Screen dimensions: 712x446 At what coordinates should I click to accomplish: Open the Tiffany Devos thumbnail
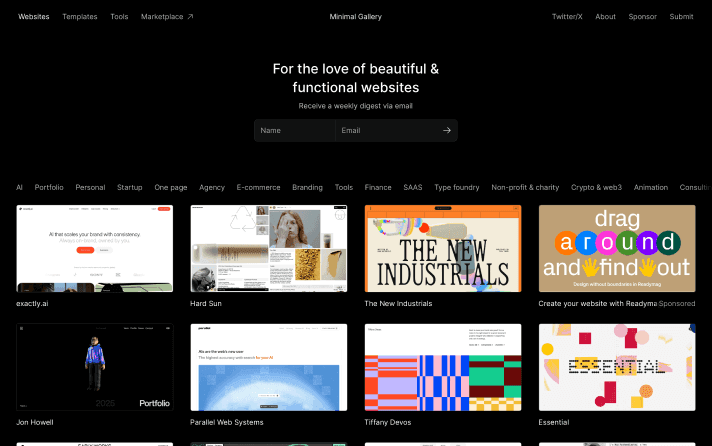(x=443, y=367)
